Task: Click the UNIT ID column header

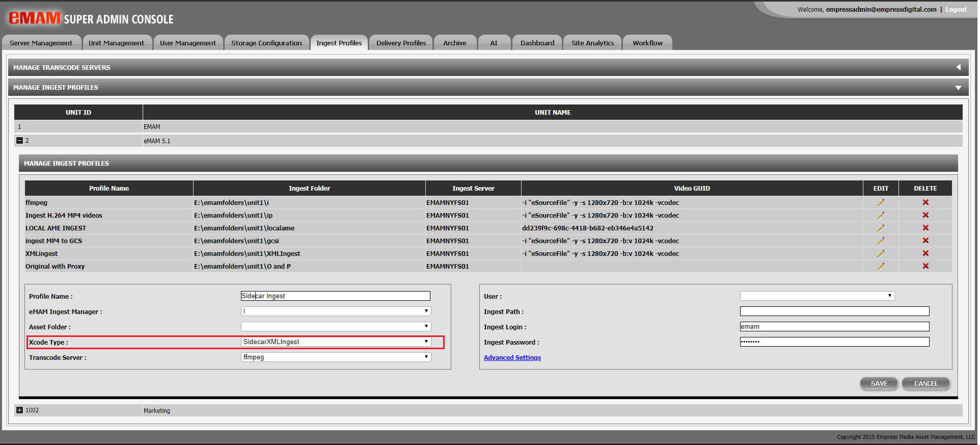Action: pos(78,112)
